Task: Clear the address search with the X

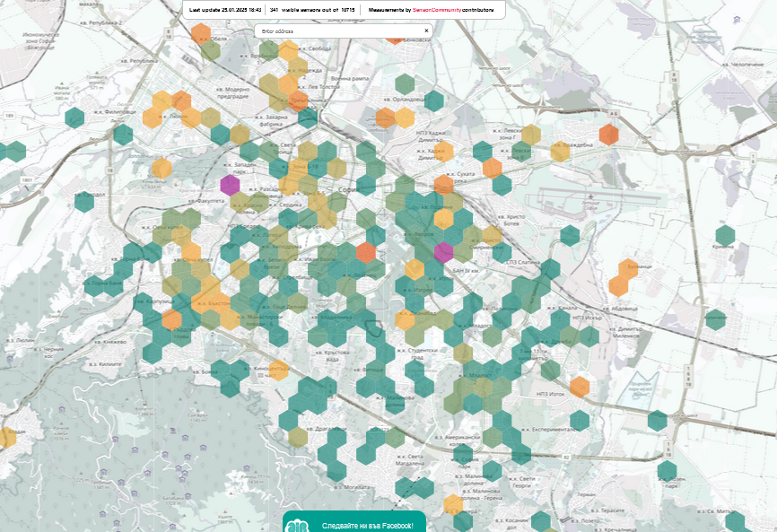Action: point(426,31)
